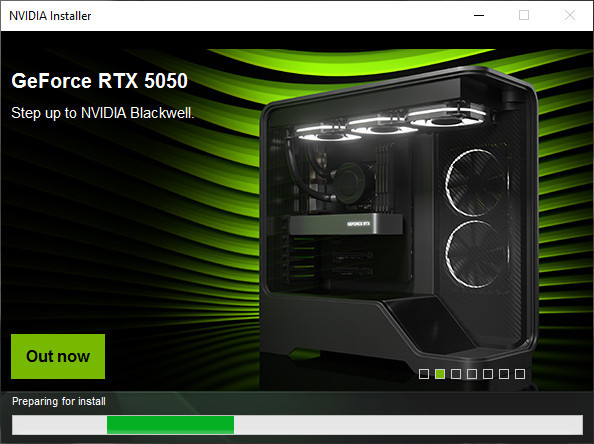Screen dimensions: 594x444
Task: Click the greyed-out close window icon
Action: coord(570,16)
